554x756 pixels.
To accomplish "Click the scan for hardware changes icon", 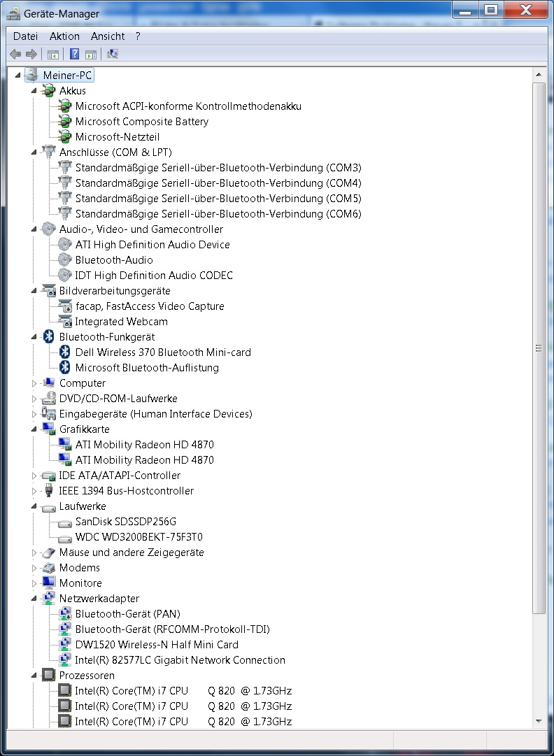I will [x=113, y=54].
